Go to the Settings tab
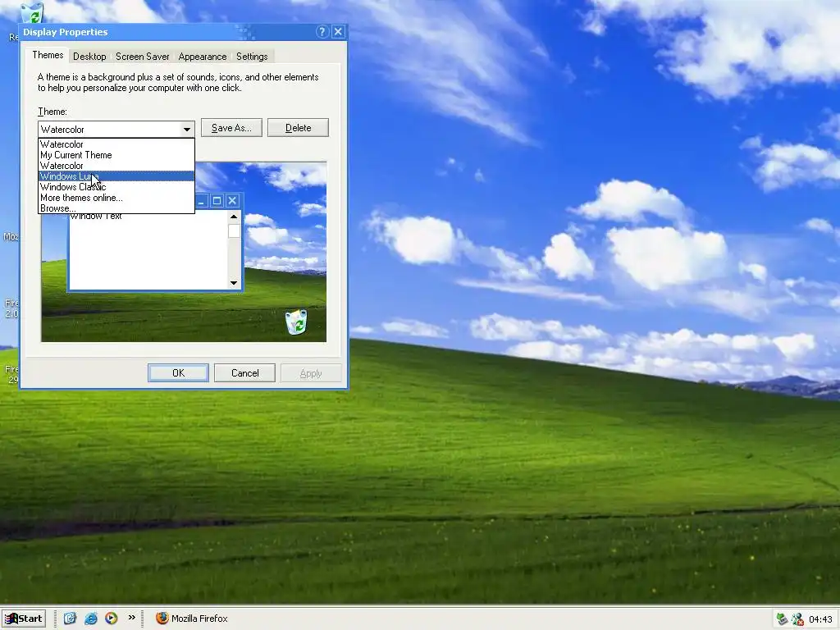This screenshot has height=630, width=840. [x=252, y=57]
